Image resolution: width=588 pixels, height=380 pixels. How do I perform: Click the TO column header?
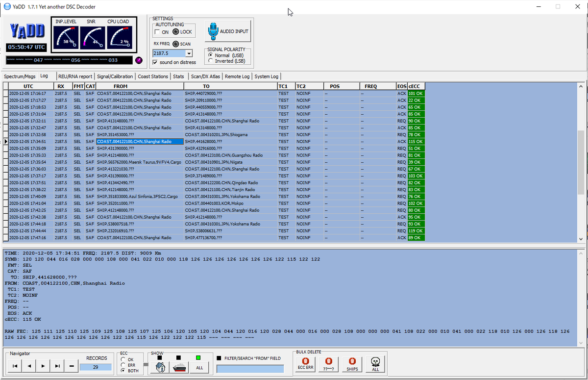[230, 86]
